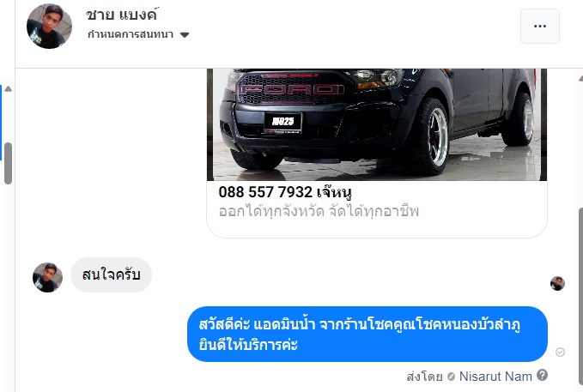Open the black Ford truck image
The height and width of the screenshot is (392, 583).
click(377, 124)
